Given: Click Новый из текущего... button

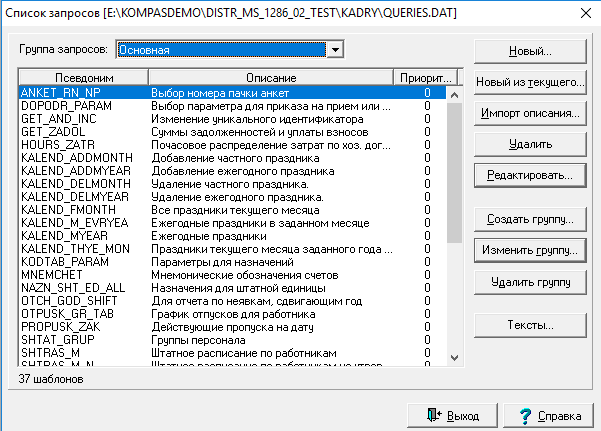Looking at the screenshot, I should 530,82.
